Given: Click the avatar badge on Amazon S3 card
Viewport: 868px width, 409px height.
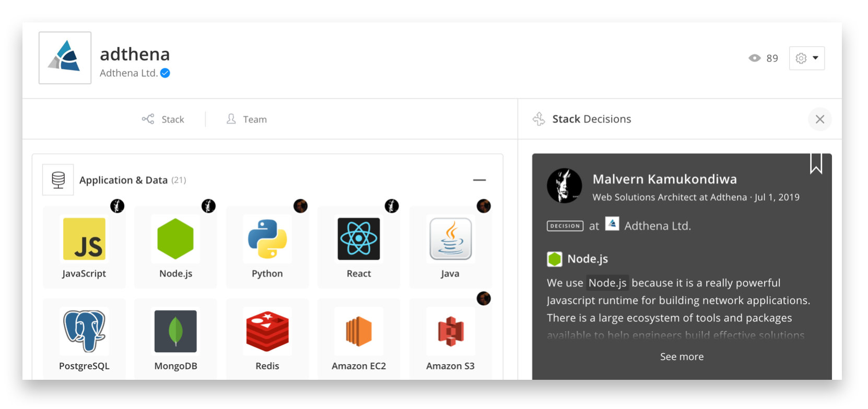Looking at the screenshot, I should click(484, 298).
